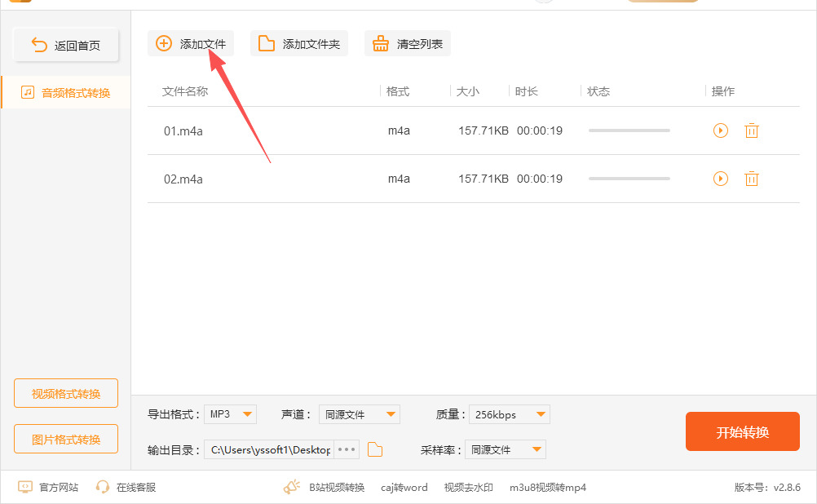Viewport: 817px width, 504px height.
Task: Click the music note icon beside 音频格式转换
Action: tap(27, 93)
